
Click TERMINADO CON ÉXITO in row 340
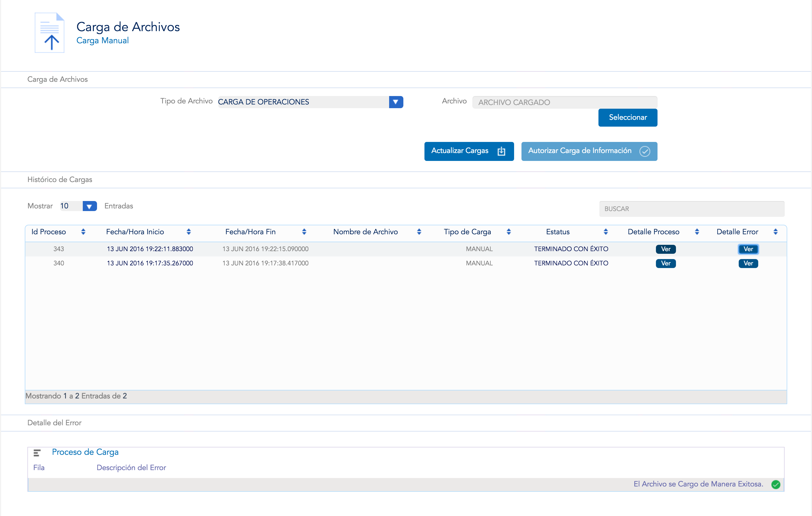(571, 263)
